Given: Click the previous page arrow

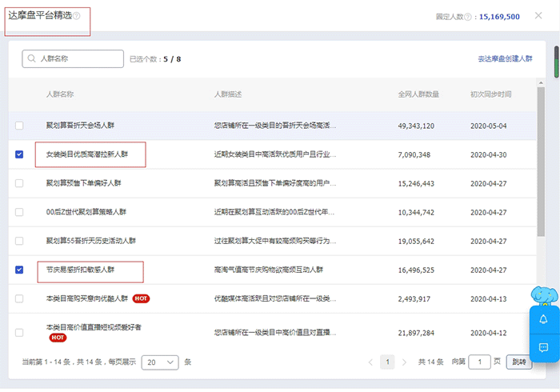Looking at the screenshot, I should coord(370,362).
